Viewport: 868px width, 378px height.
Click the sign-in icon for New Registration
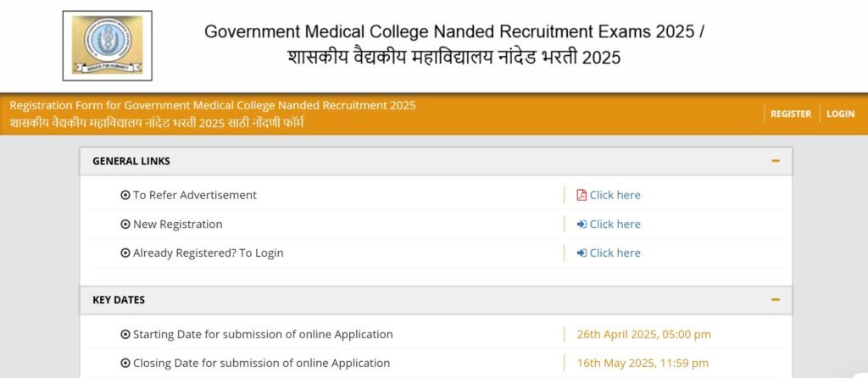coord(581,225)
